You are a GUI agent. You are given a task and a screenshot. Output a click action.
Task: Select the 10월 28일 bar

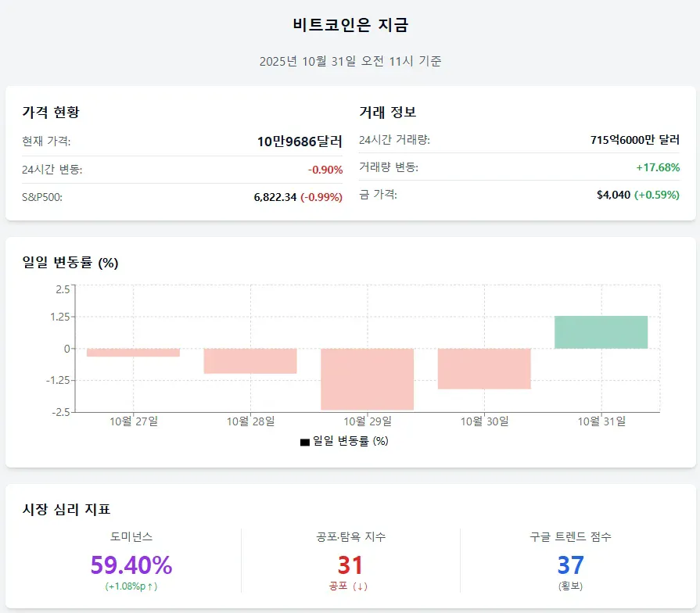click(x=250, y=361)
